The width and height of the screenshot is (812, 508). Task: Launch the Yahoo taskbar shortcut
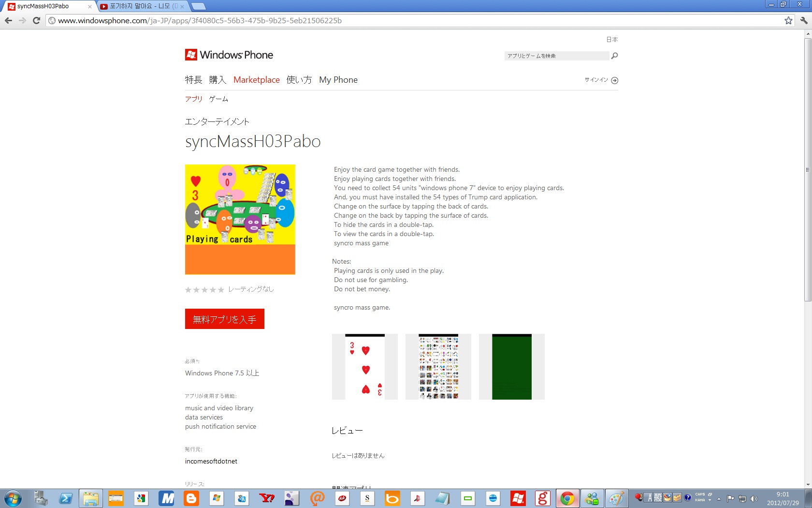(x=267, y=498)
